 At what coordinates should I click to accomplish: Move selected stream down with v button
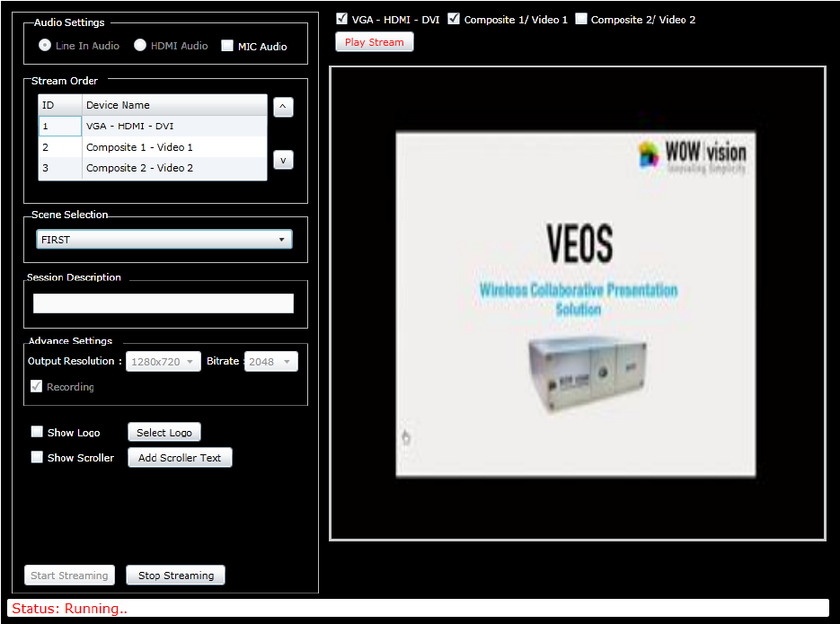(283, 160)
